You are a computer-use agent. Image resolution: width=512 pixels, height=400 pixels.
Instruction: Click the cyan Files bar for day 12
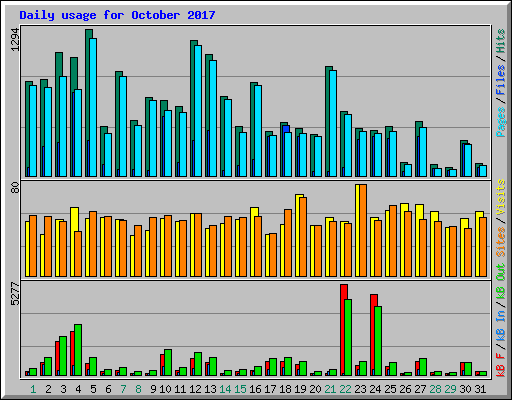[198, 111]
